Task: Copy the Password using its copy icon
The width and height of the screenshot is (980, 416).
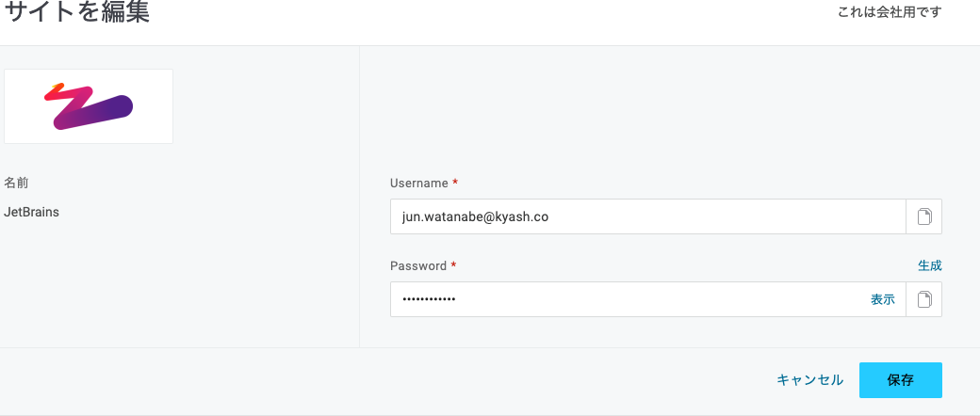Action: click(x=923, y=299)
